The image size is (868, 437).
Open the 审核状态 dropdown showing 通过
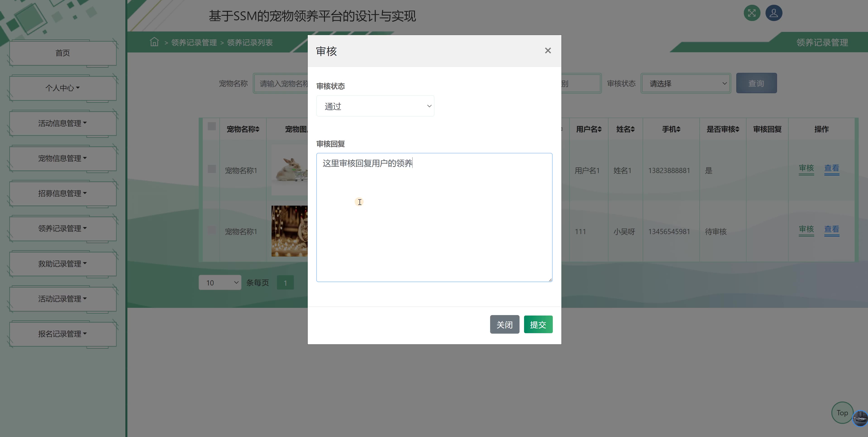click(x=375, y=106)
